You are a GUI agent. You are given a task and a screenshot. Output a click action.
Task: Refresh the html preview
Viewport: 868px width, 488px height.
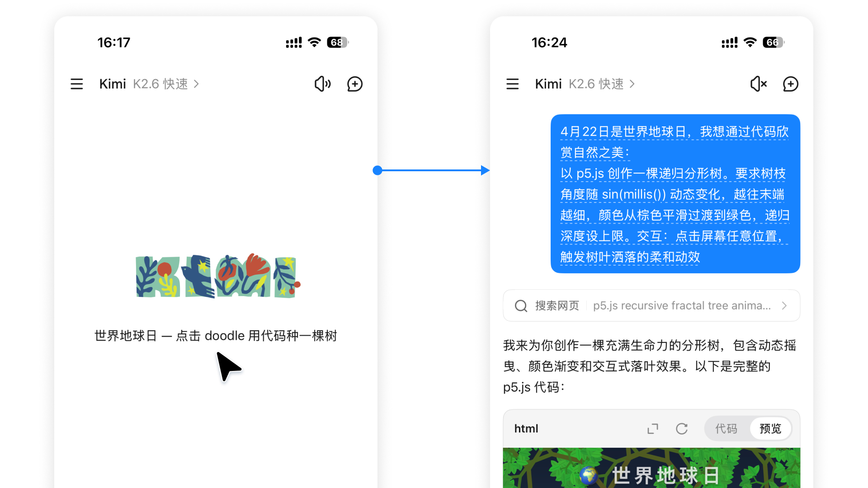[x=682, y=428]
